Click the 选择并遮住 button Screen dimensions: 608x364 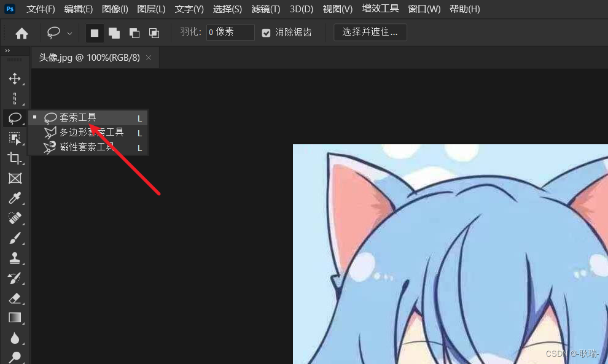(370, 32)
